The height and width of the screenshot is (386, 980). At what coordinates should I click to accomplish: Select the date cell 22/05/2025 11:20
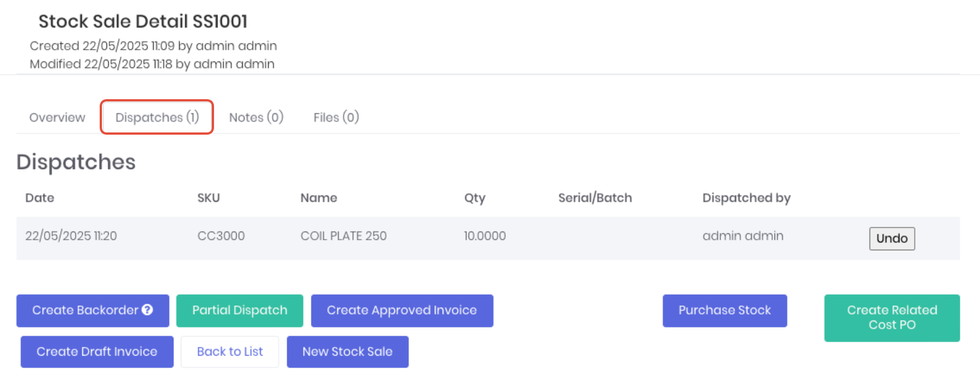[71, 236]
